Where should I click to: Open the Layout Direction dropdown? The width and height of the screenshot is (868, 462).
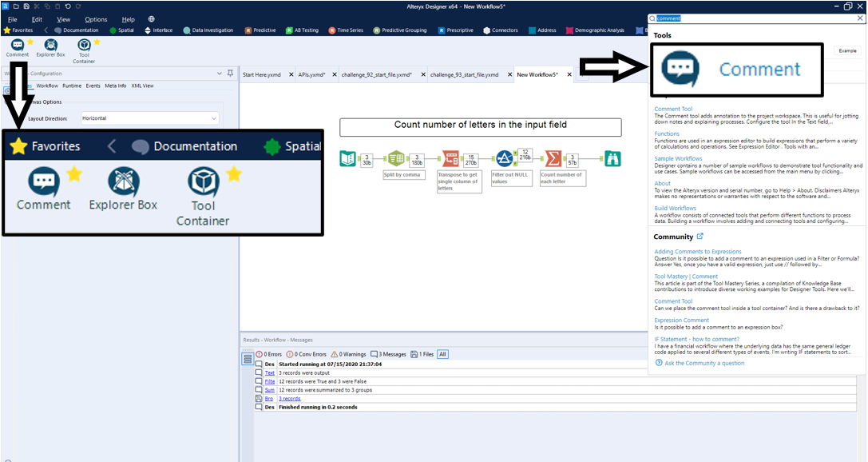(149, 118)
